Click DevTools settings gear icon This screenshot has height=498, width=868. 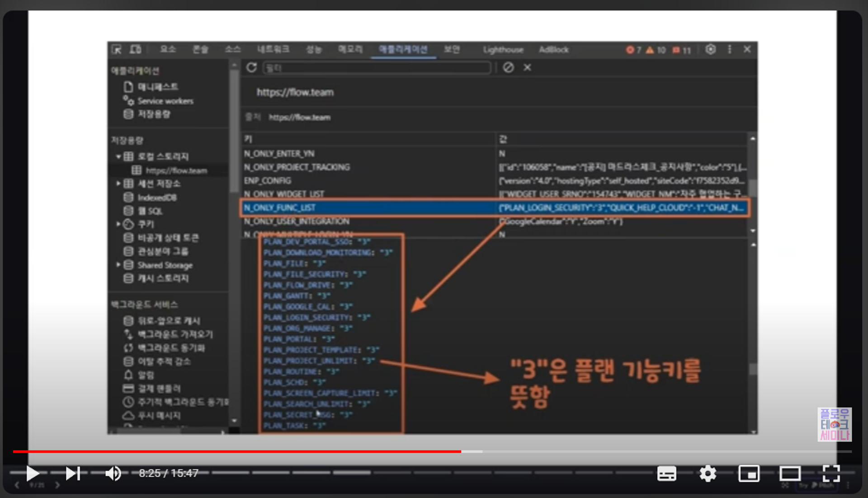click(x=711, y=49)
